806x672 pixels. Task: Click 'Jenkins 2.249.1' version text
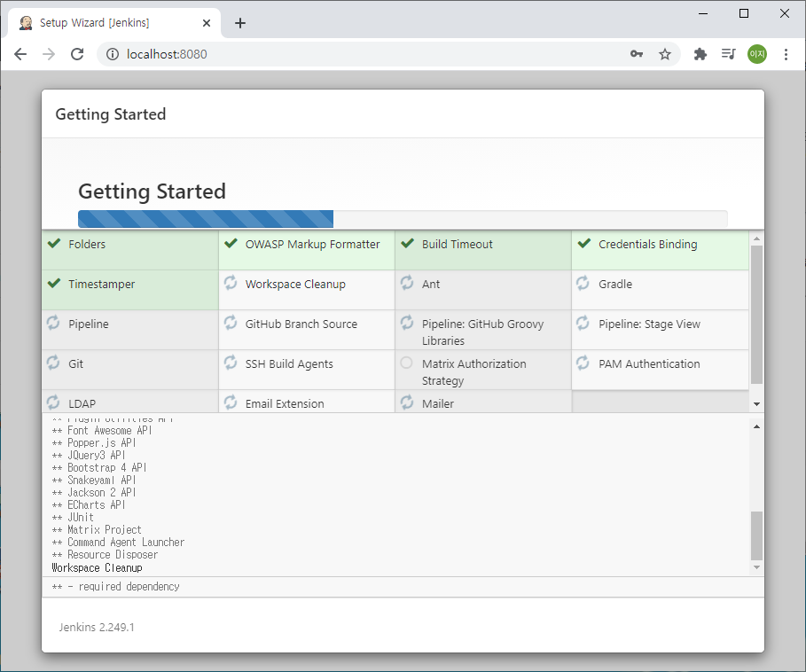click(x=97, y=628)
